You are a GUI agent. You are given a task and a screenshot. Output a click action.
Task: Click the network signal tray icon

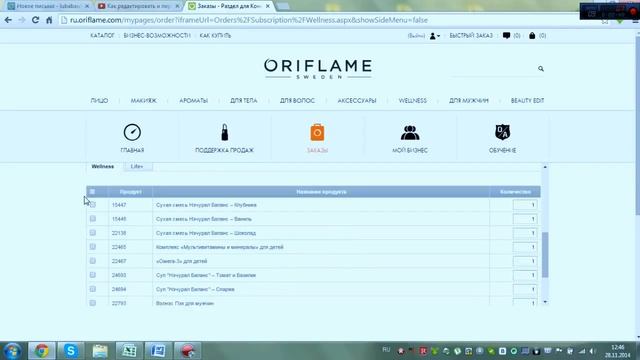582,351
